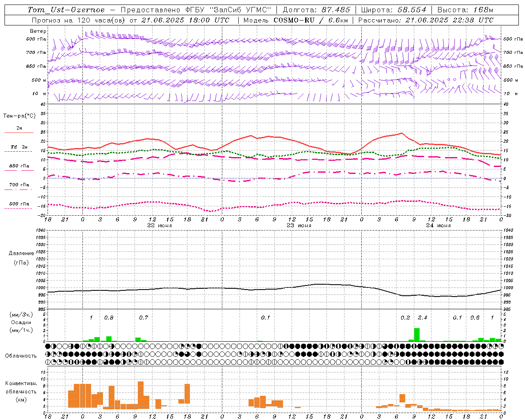Select the Модель COSMO-RU / 6.6км text
The height and width of the screenshot is (420, 525).
click(x=295, y=20)
